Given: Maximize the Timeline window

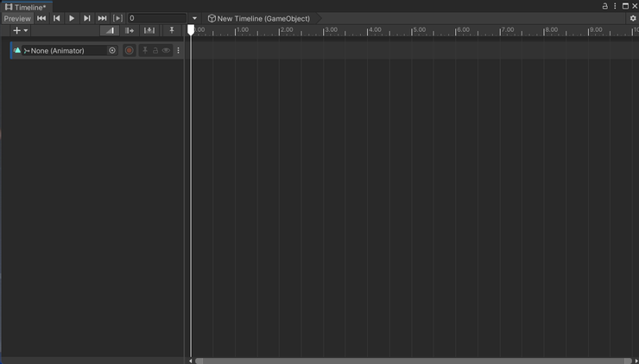Looking at the screenshot, I should [x=625, y=6].
